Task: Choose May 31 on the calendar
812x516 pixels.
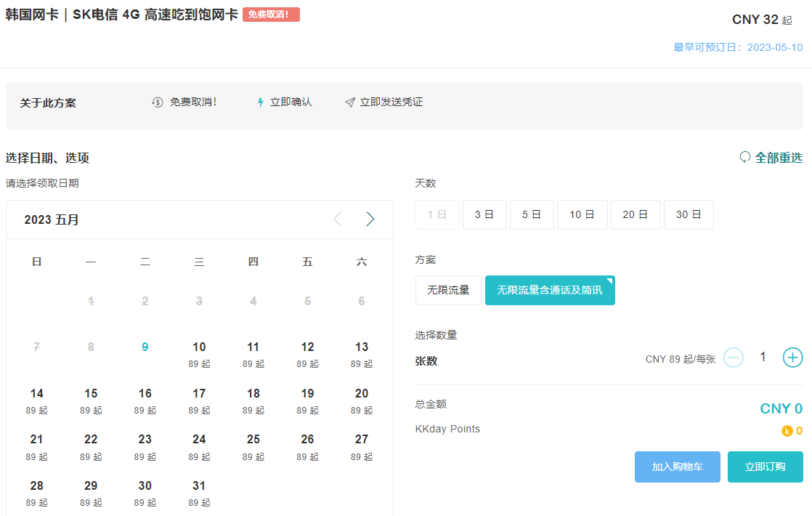Action: (x=199, y=492)
